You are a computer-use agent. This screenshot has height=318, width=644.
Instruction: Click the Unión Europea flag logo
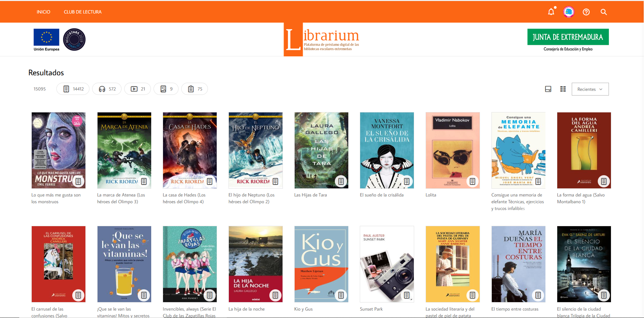[x=47, y=40]
